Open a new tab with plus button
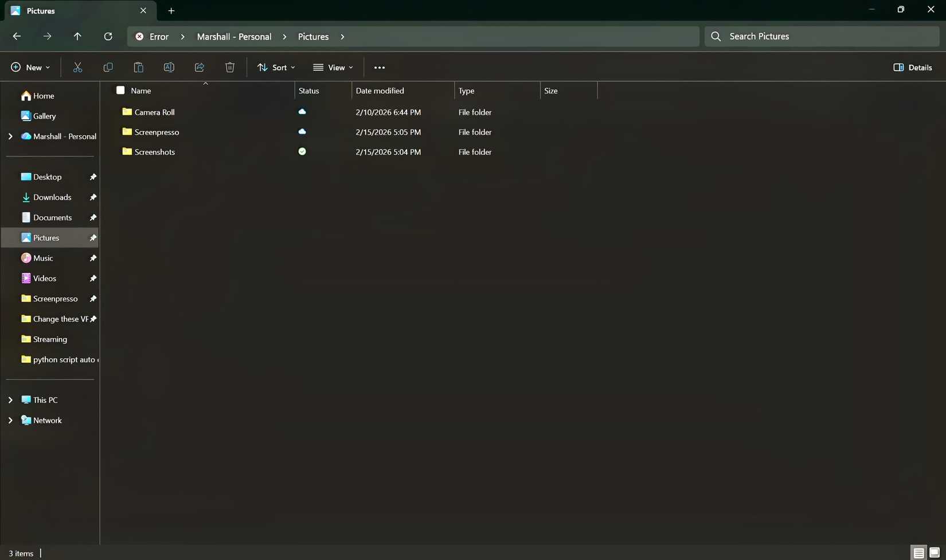946x560 pixels. pyautogui.click(x=171, y=10)
